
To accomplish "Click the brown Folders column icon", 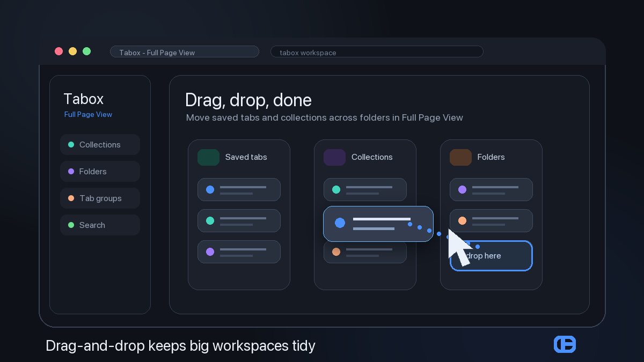I will coord(460,157).
